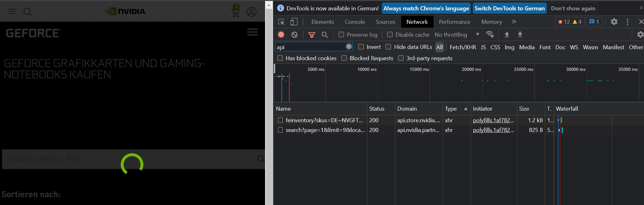Open the GeForce section menu icon

(253, 32)
